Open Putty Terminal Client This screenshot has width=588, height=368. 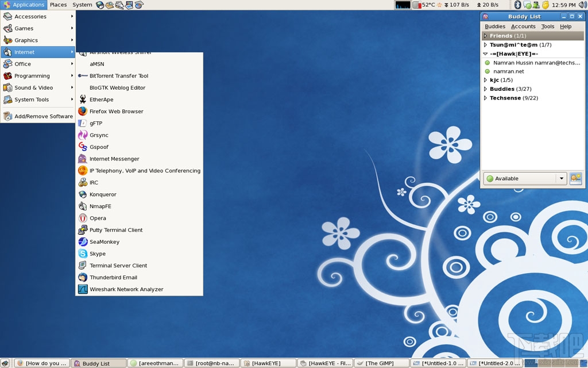coord(116,230)
